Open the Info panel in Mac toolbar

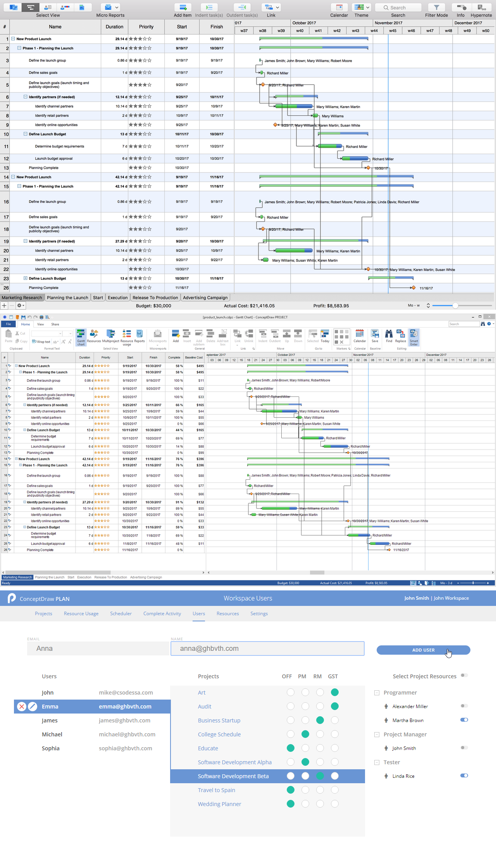pos(461,7)
